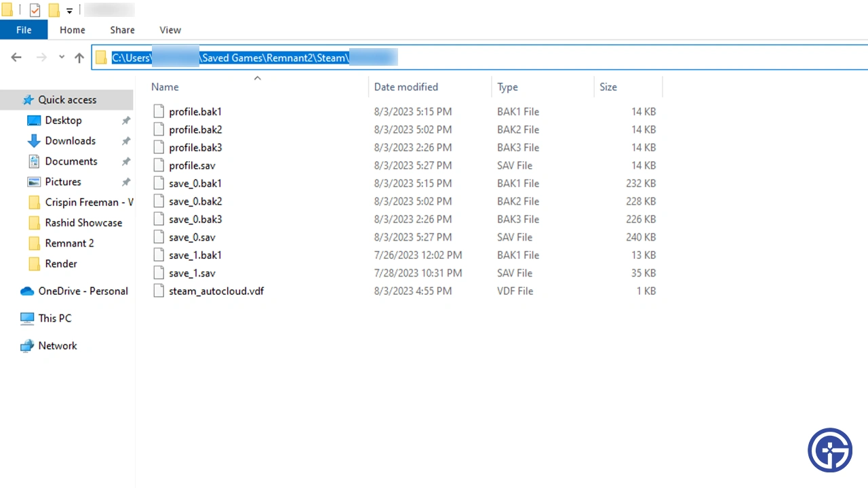Open the Crispin Freeman folder in sidebar
The image size is (868, 488).
tap(80, 202)
